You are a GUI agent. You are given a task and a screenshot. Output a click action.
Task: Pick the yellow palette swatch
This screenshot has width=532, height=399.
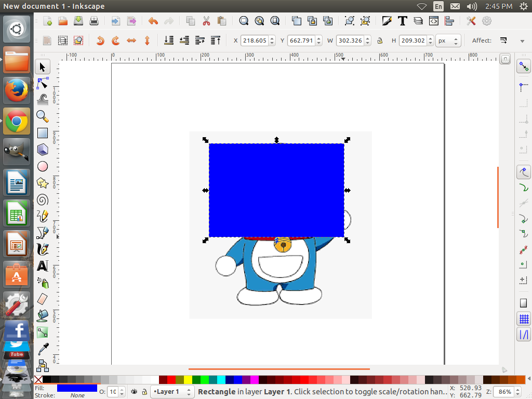click(x=188, y=379)
